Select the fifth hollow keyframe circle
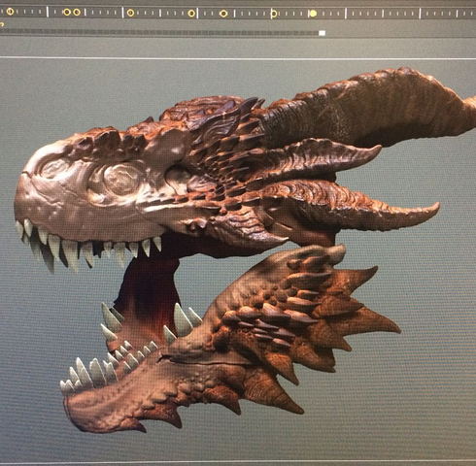This screenshot has width=476, height=466. (x=191, y=14)
